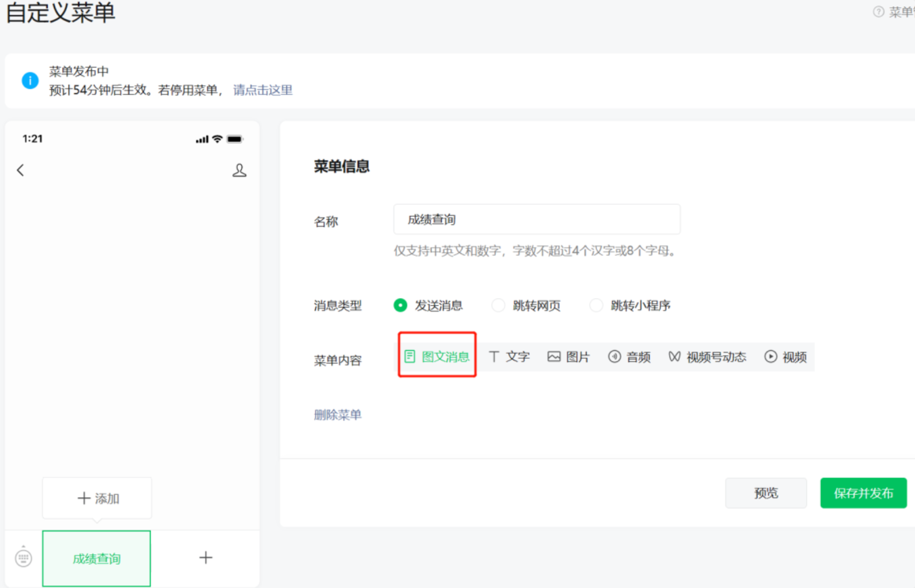
Task: Select the 跳转网页 radio option
Action: tap(526, 305)
